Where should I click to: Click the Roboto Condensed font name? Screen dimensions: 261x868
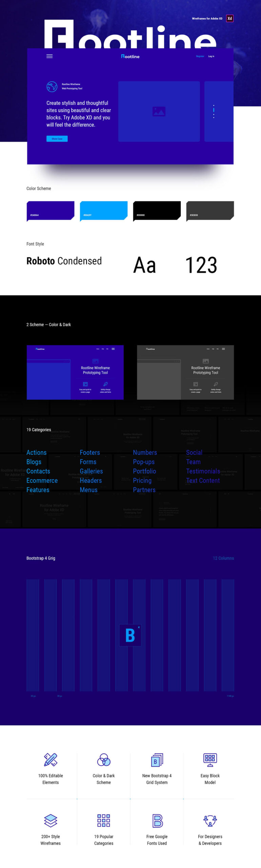(64, 261)
